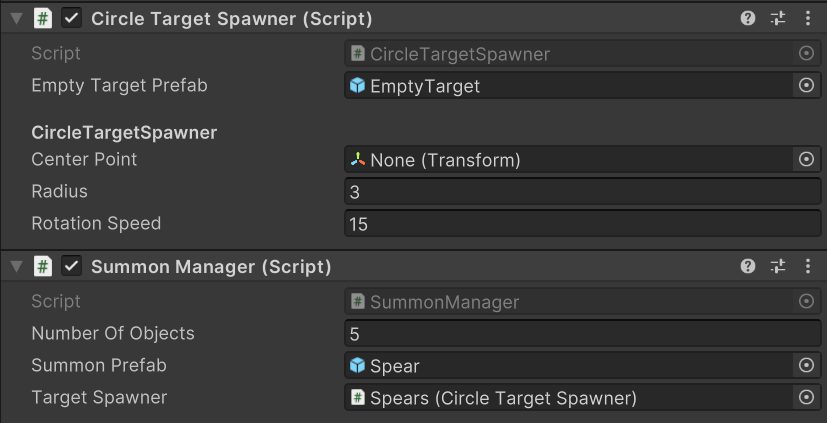This screenshot has height=423, width=827.
Task: Click the Rotation Speed value field
Action: pos(582,224)
